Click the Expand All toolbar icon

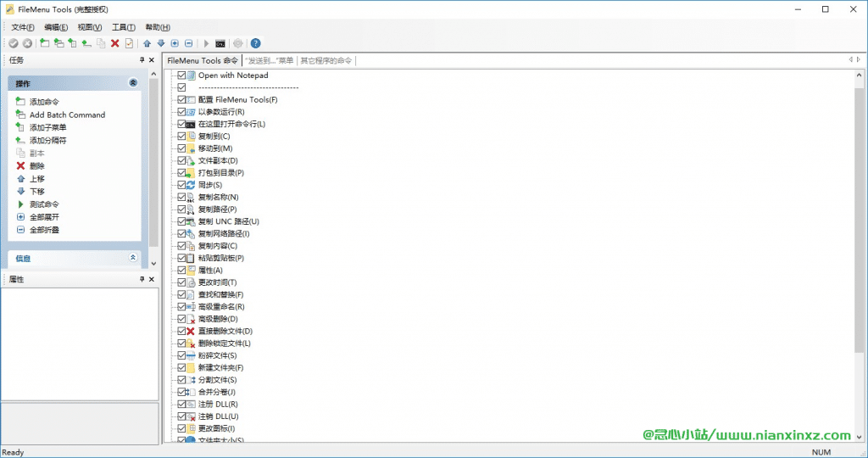click(175, 43)
